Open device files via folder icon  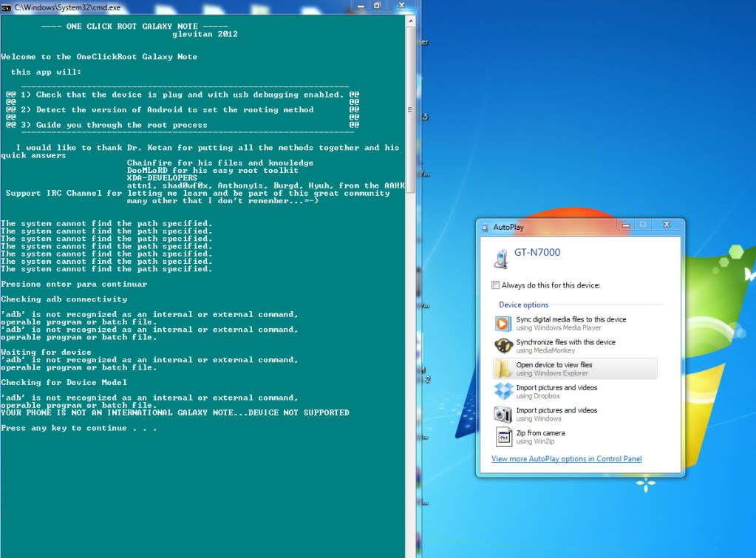(503, 369)
